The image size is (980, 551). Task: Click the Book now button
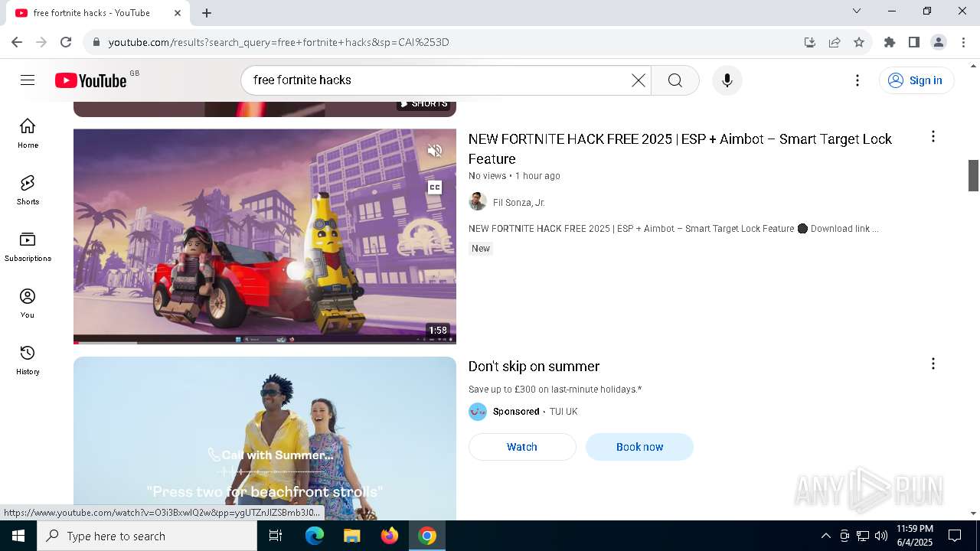(639, 447)
